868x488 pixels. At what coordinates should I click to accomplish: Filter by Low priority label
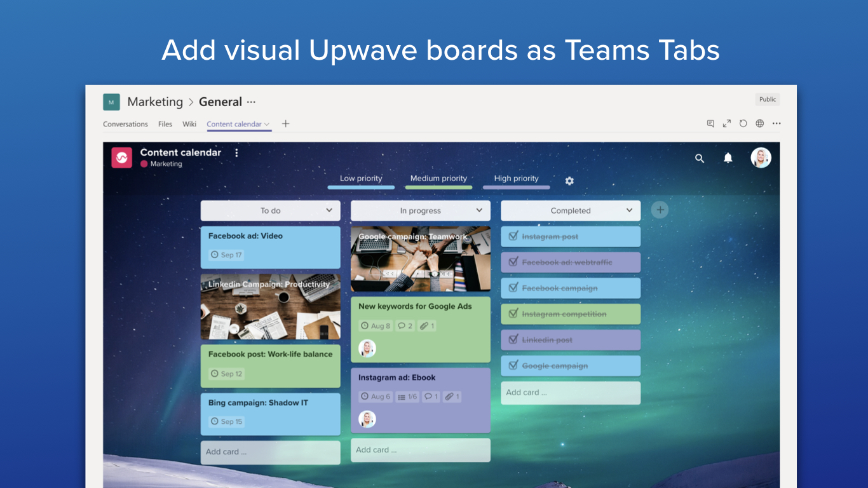pyautogui.click(x=361, y=180)
